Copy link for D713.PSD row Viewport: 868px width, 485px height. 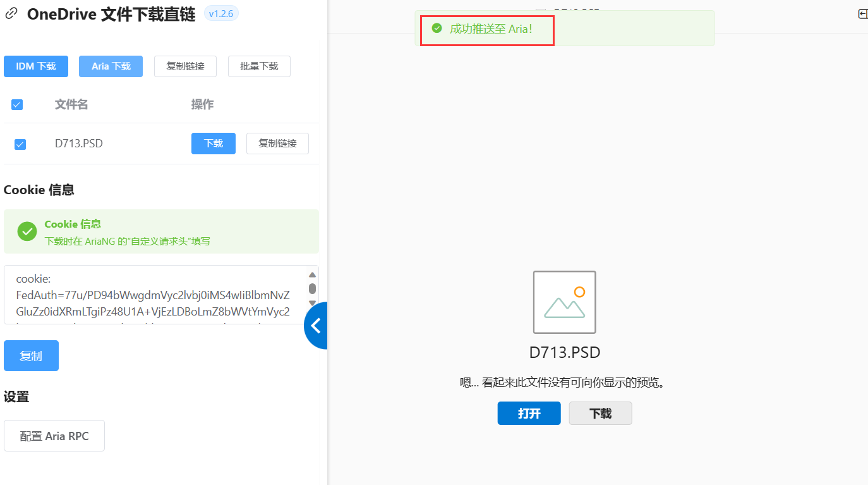[277, 144]
